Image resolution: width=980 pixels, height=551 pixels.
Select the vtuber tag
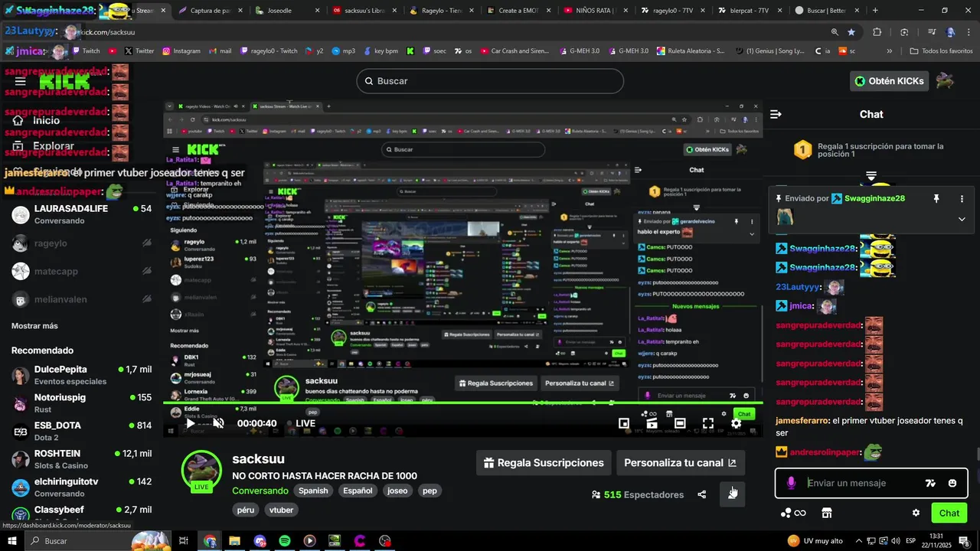[x=281, y=510]
